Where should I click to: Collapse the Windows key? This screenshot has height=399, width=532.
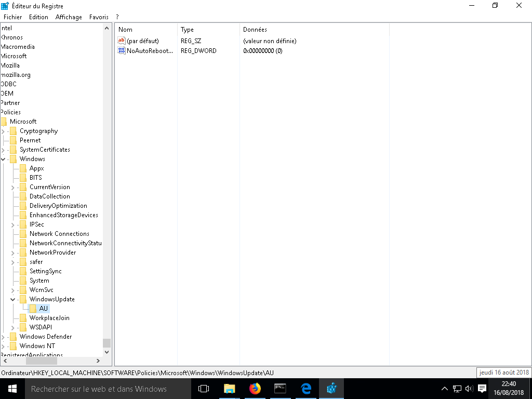click(3, 159)
